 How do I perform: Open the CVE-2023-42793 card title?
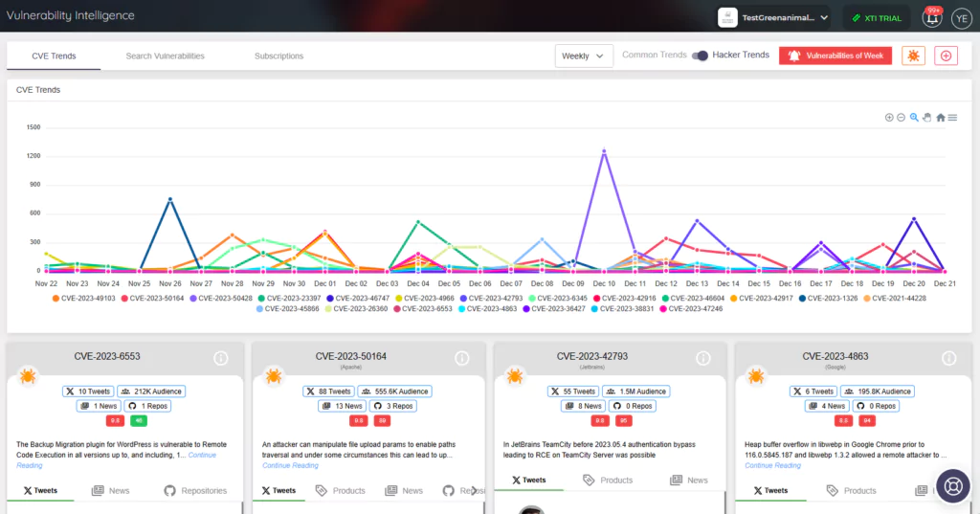tap(592, 356)
